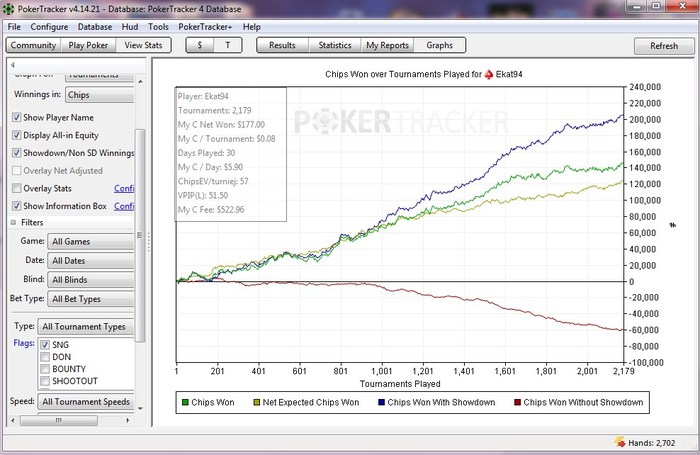Image resolution: width=700 pixels, height=455 pixels.
Task: Open the File menu
Action: pos(14,27)
